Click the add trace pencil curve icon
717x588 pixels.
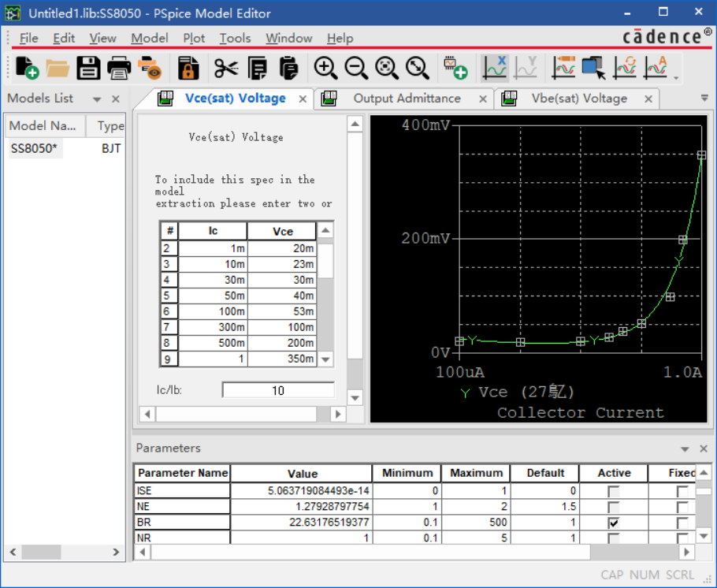coord(564,68)
